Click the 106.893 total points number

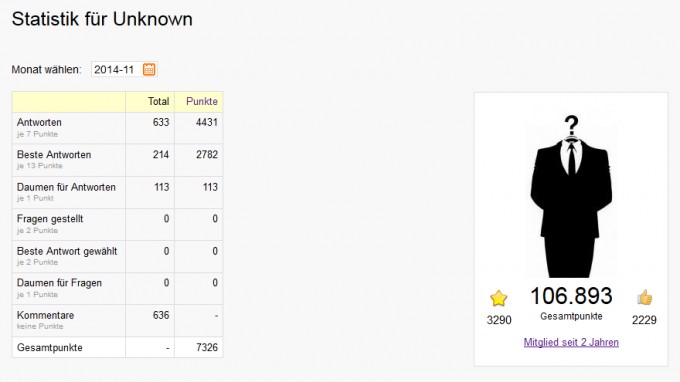[x=571, y=296]
